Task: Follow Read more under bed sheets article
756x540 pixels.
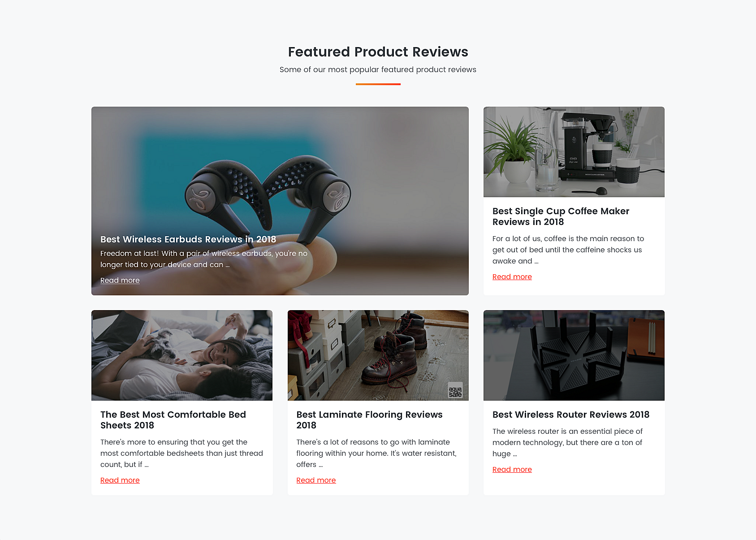Action: pos(120,480)
